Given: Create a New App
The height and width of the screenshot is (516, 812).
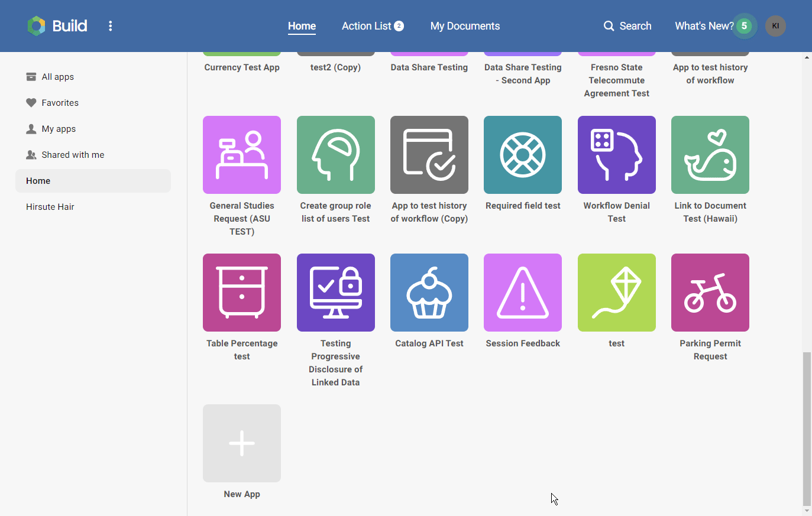Looking at the screenshot, I should pos(241,443).
